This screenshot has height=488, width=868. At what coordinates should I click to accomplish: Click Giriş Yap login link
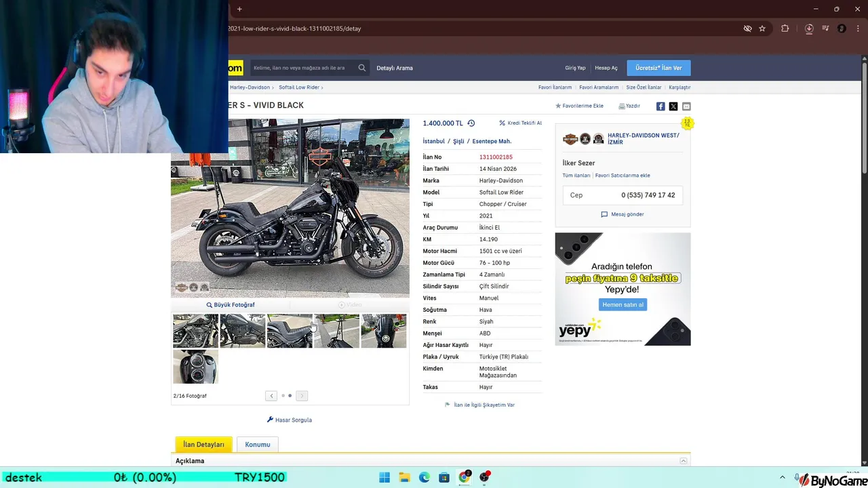pyautogui.click(x=575, y=68)
